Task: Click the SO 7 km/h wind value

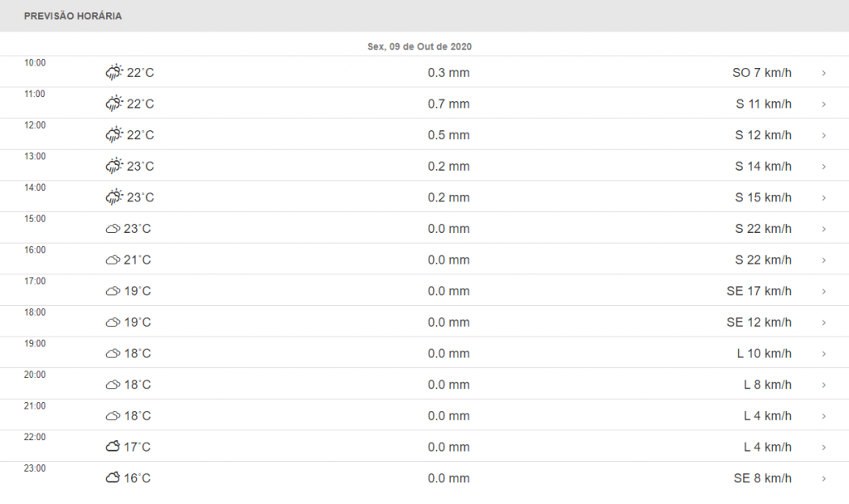Action: tap(761, 73)
